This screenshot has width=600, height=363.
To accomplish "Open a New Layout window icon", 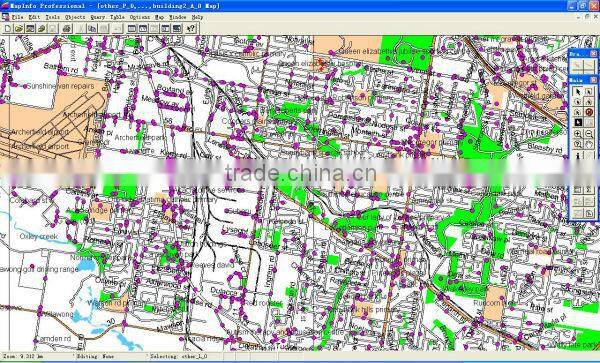I will (165, 28).
